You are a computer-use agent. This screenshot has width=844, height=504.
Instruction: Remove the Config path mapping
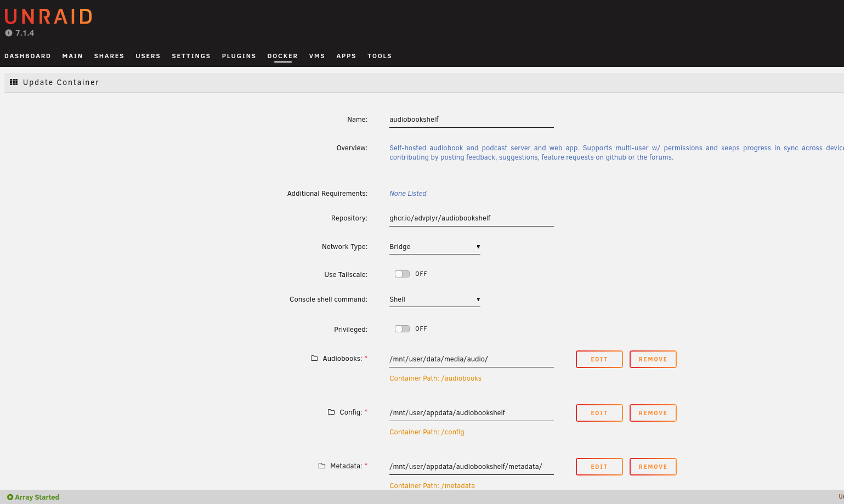[653, 413]
